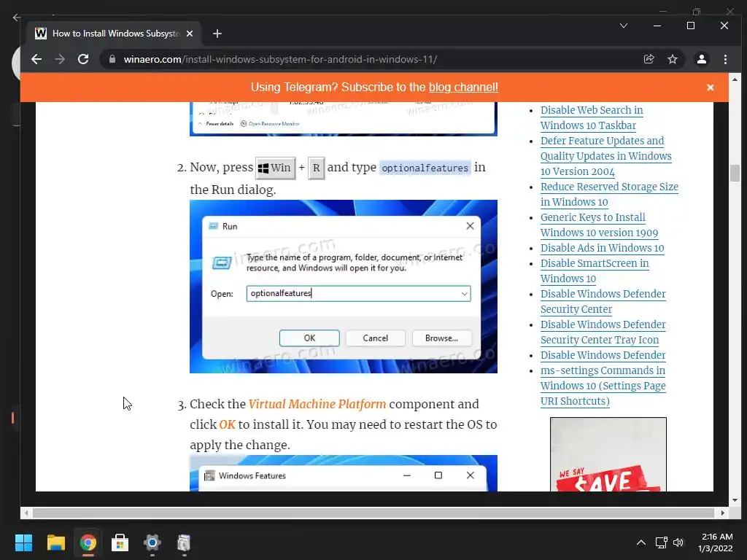Click the horizontal scrollbar left arrow
Image resolution: width=747 pixels, height=560 pixels.
tap(26, 513)
